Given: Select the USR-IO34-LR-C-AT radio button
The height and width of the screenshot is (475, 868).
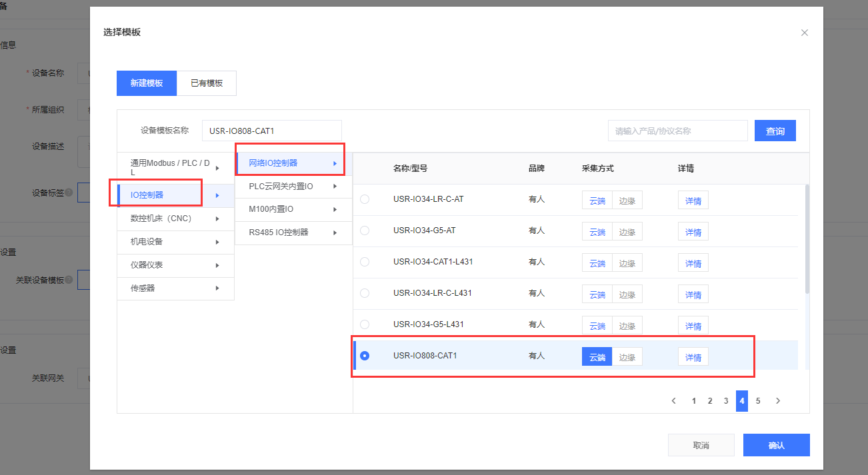Looking at the screenshot, I should [365, 199].
